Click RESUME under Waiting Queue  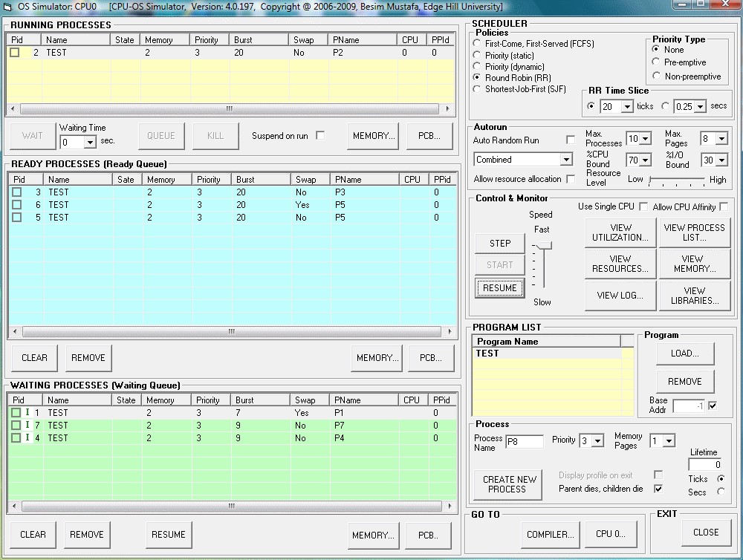(168, 535)
